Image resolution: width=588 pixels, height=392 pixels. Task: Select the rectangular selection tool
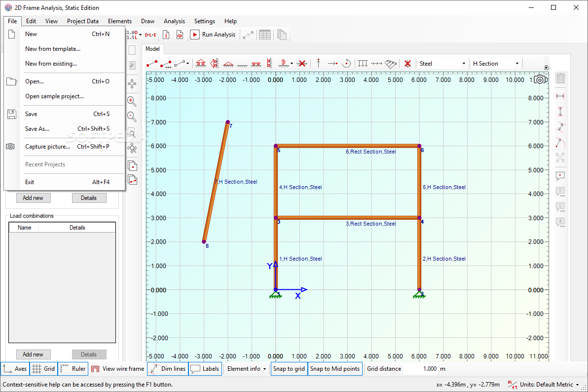(x=132, y=50)
